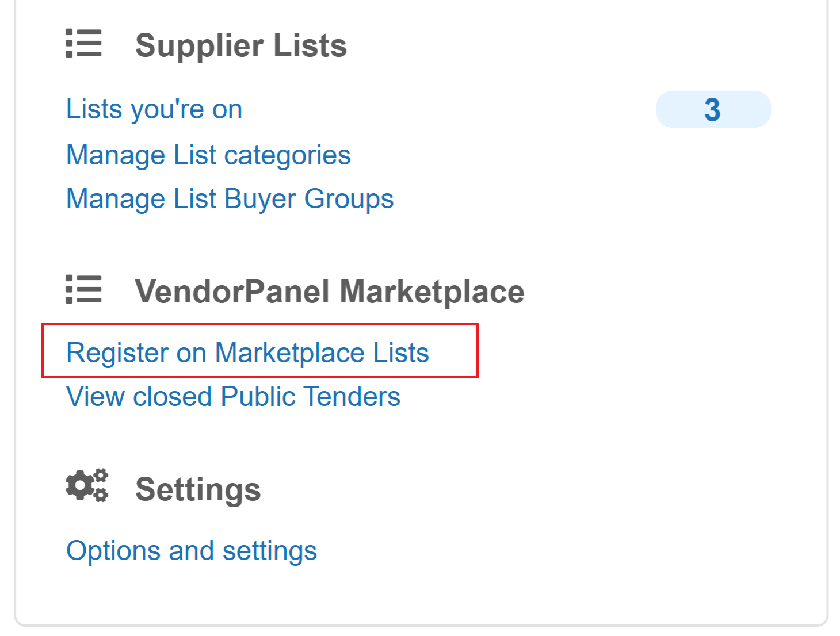Image resolution: width=840 pixels, height=636 pixels.
Task: Click the Settings gears icon
Action: point(87,486)
